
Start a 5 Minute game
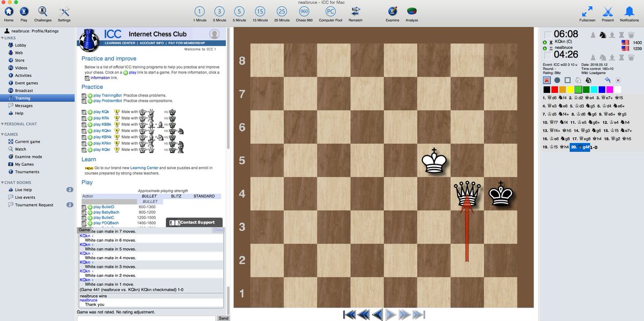(240, 13)
